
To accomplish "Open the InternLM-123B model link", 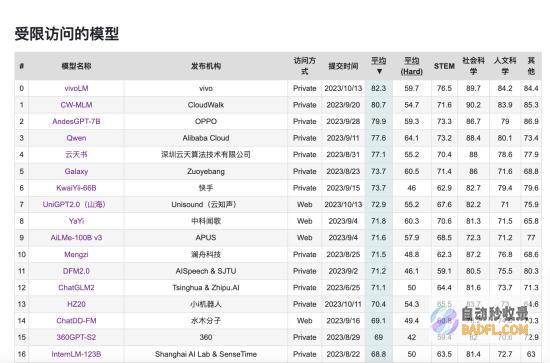I will pos(76,354).
